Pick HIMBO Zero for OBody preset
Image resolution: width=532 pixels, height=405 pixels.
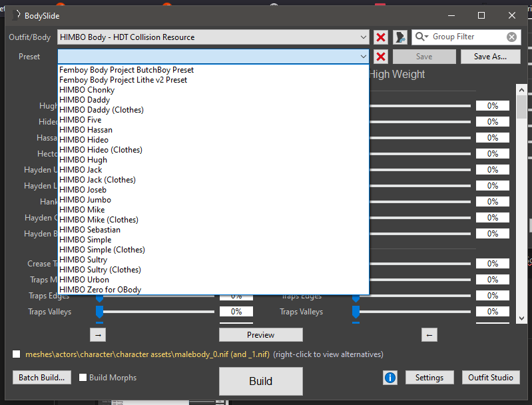pos(214,290)
